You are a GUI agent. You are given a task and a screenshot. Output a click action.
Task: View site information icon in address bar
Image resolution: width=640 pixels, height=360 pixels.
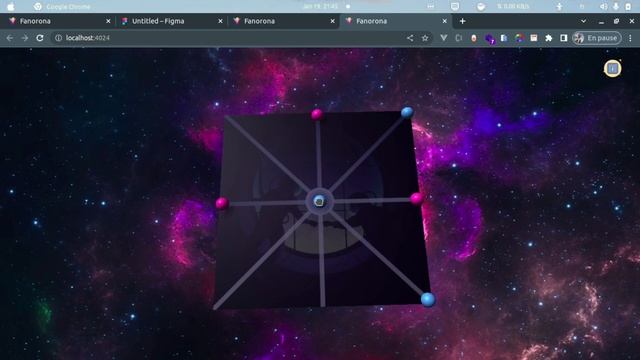(58, 38)
